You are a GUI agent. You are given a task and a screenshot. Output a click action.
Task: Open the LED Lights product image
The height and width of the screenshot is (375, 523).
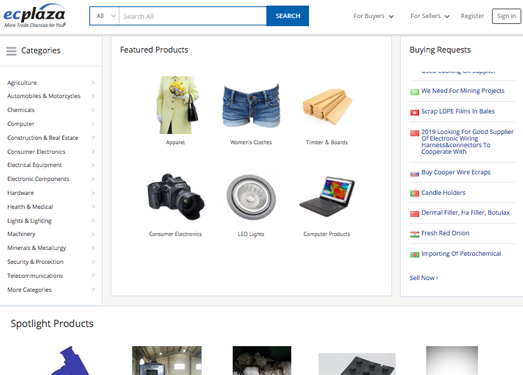tap(251, 197)
